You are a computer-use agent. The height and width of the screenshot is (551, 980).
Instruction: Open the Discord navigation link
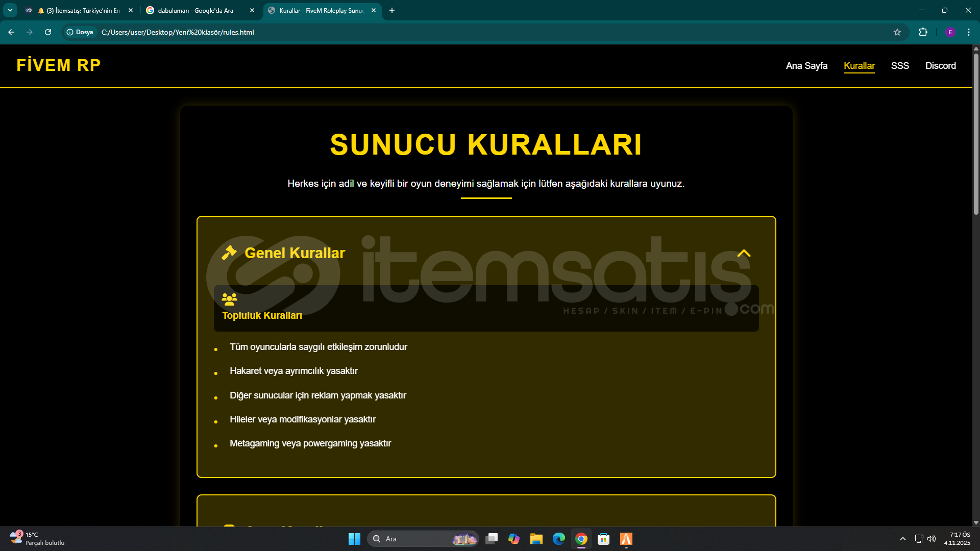pyautogui.click(x=940, y=66)
